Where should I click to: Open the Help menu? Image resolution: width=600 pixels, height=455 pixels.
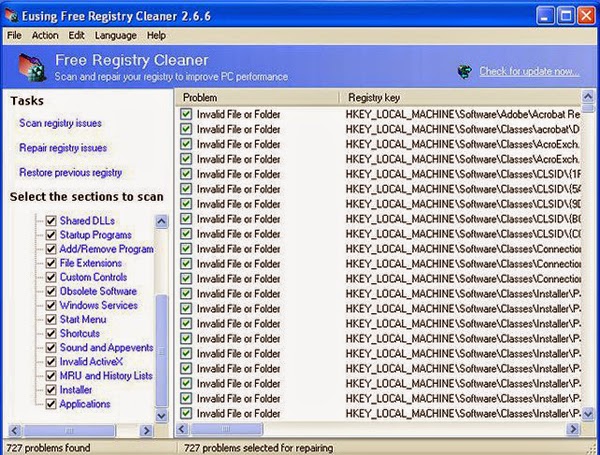(156, 36)
